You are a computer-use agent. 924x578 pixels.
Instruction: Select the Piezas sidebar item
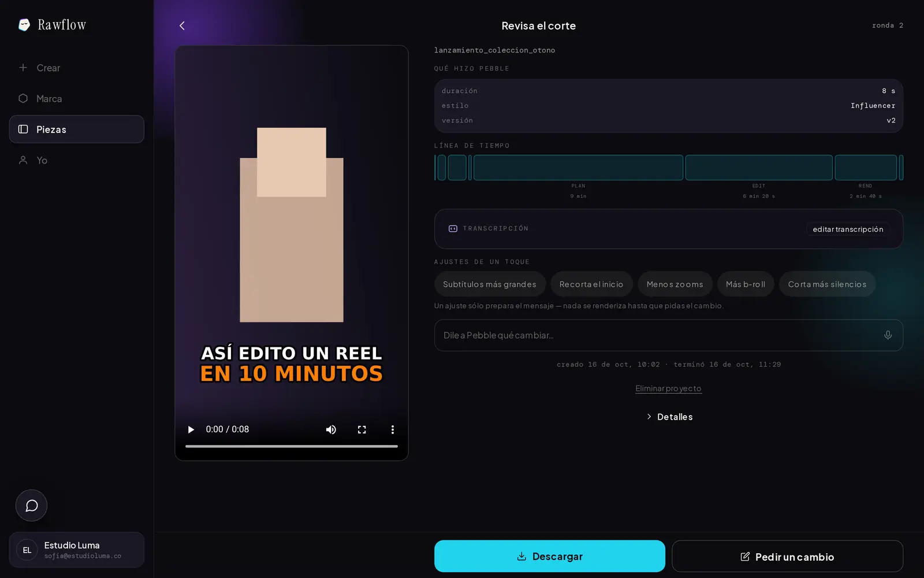tap(77, 129)
